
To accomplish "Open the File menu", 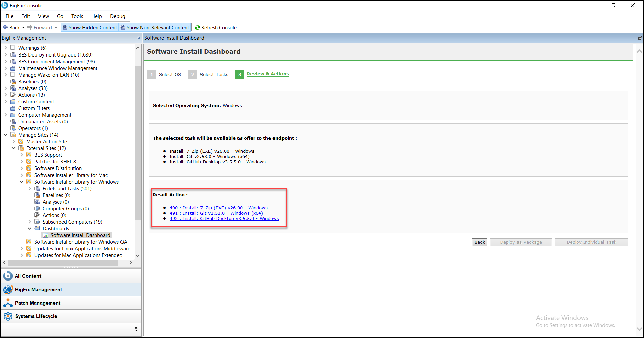I will click(9, 16).
